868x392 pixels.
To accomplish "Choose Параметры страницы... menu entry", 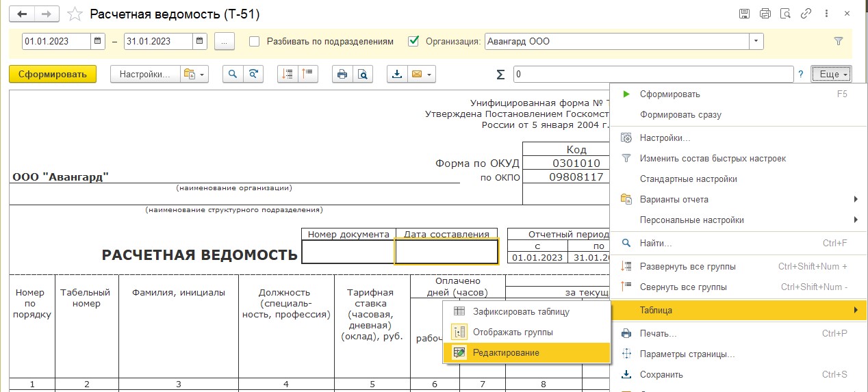I will click(x=739, y=354).
